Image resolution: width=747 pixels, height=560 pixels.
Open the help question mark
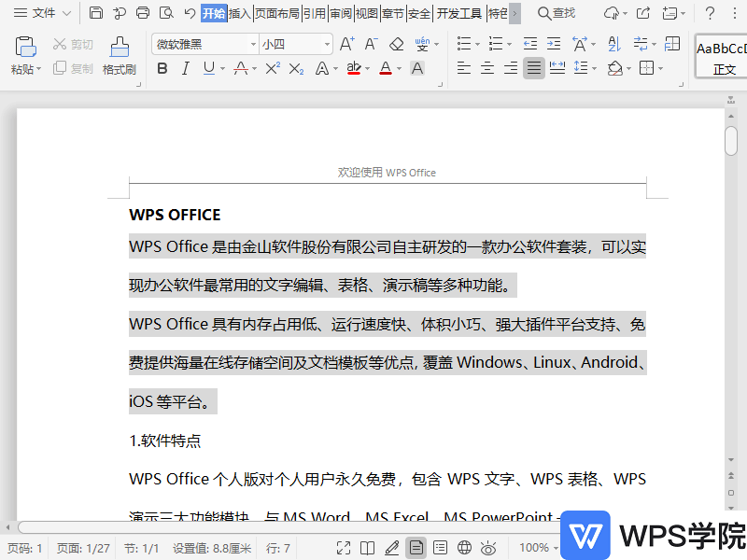pos(710,13)
